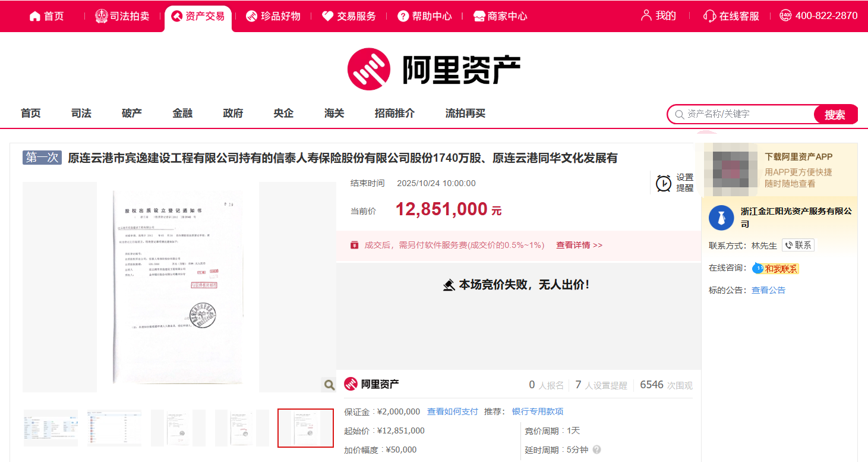Open the 司法 category

81,113
